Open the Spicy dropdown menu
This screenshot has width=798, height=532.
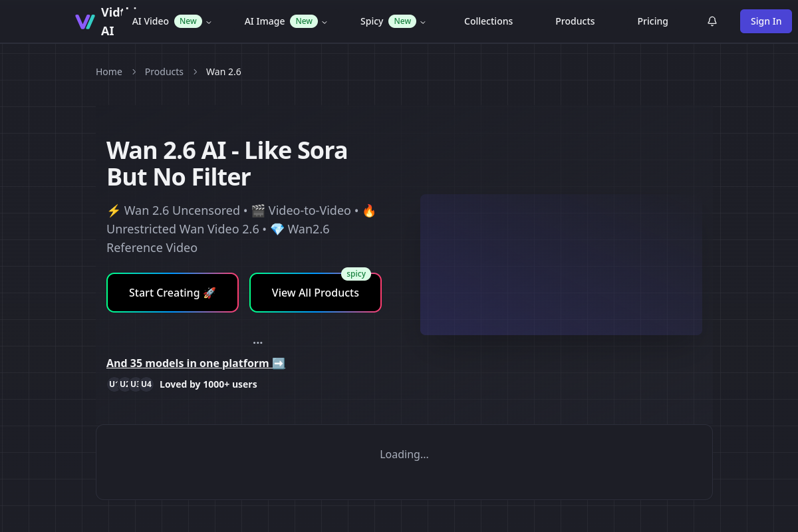point(423,22)
